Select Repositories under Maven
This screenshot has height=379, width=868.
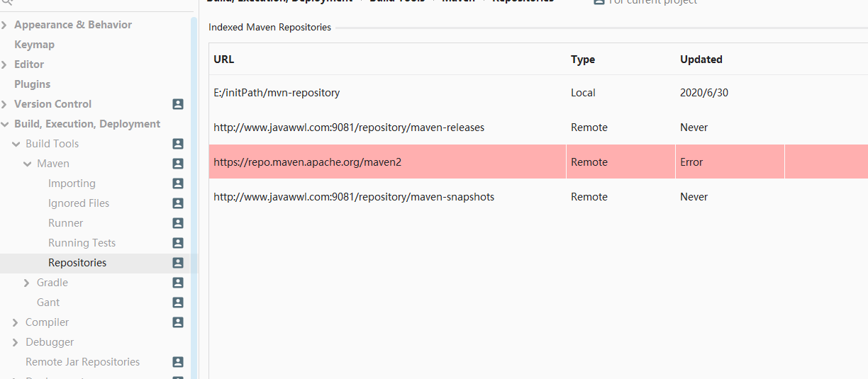point(77,263)
